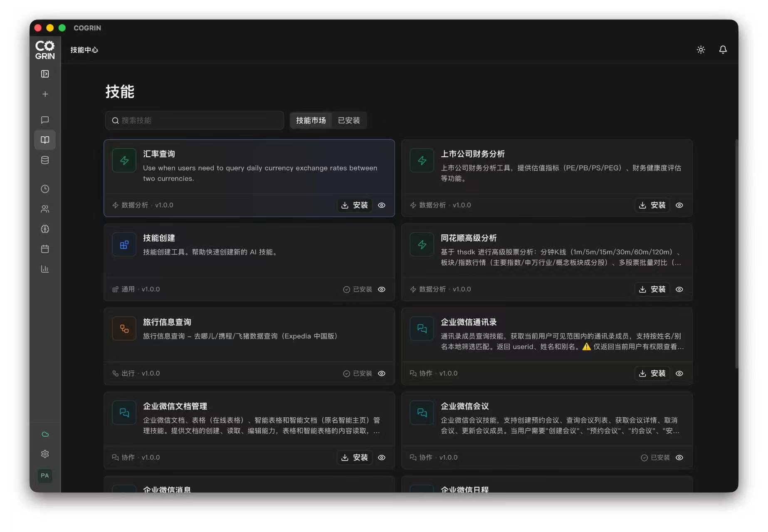Toggle the sidebar panel icon
The image size is (768, 532).
[x=45, y=74]
